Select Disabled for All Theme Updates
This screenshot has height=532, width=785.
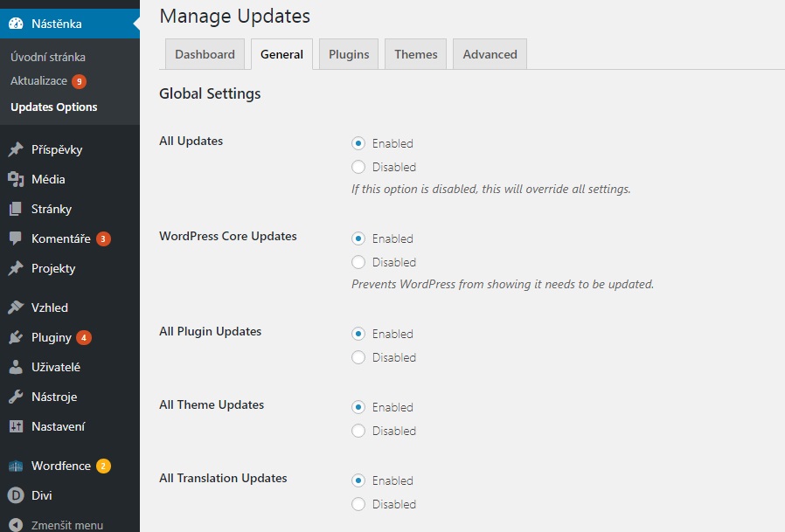358,431
